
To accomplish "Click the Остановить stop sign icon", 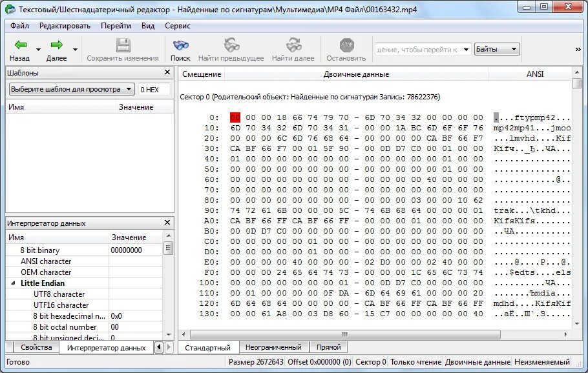I will tap(346, 45).
